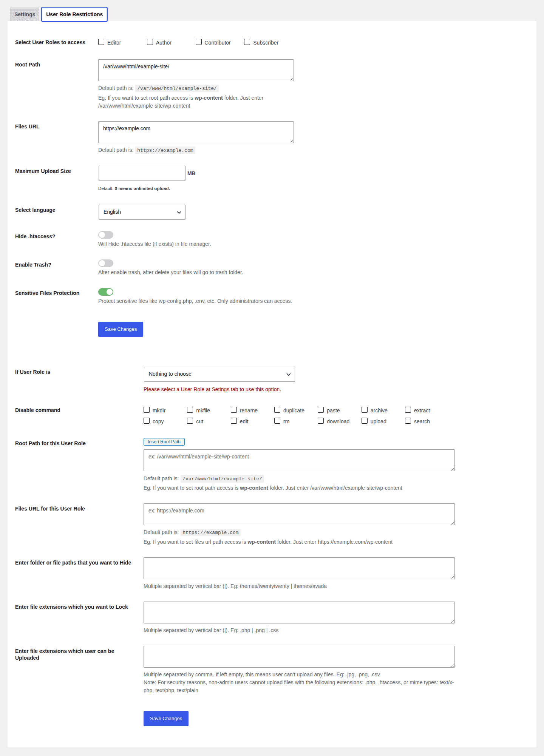Click the file extensions to Lock field
544x756 pixels.
(299, 613)
